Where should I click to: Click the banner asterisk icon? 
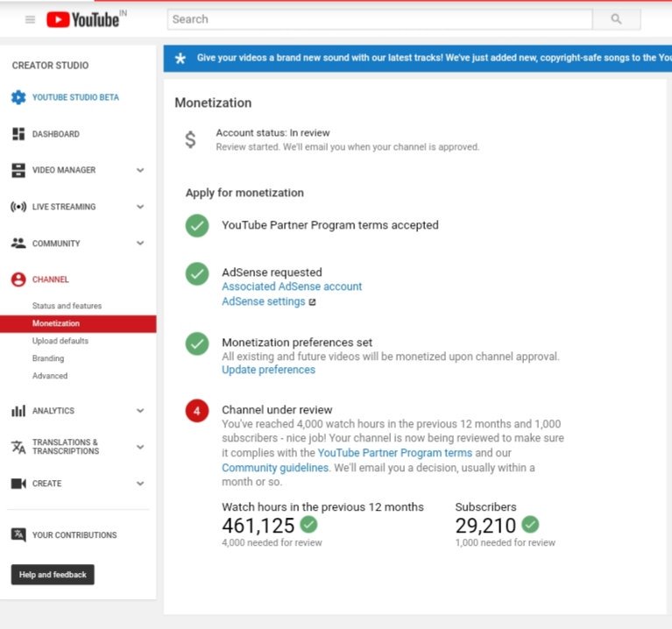pos(180,59)
